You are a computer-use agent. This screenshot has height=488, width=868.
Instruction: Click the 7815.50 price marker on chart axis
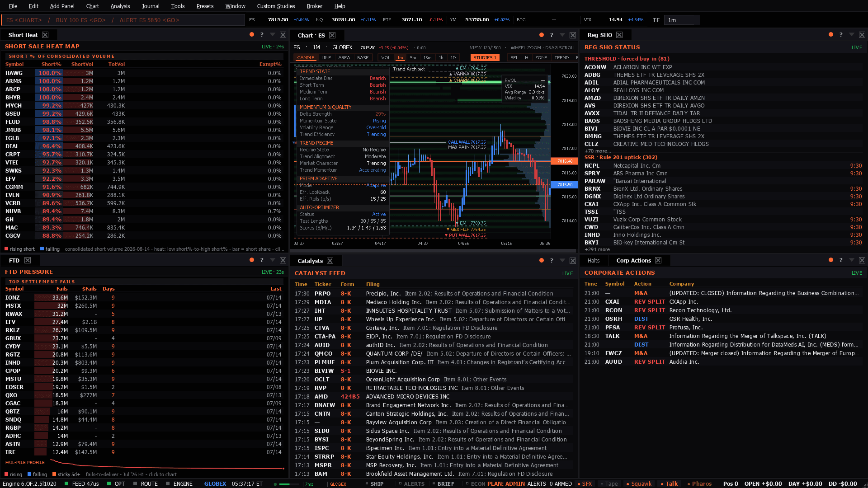pos(565,185)
